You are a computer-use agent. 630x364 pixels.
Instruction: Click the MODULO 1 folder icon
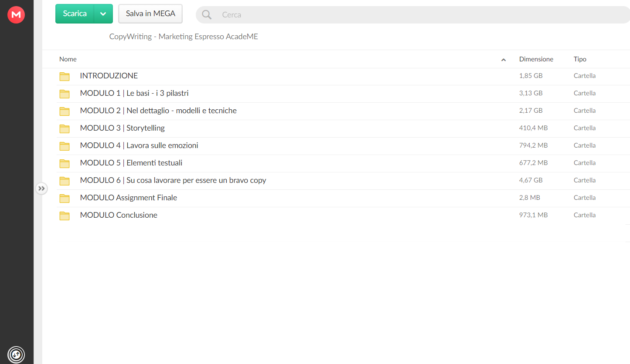click(65, 94)
